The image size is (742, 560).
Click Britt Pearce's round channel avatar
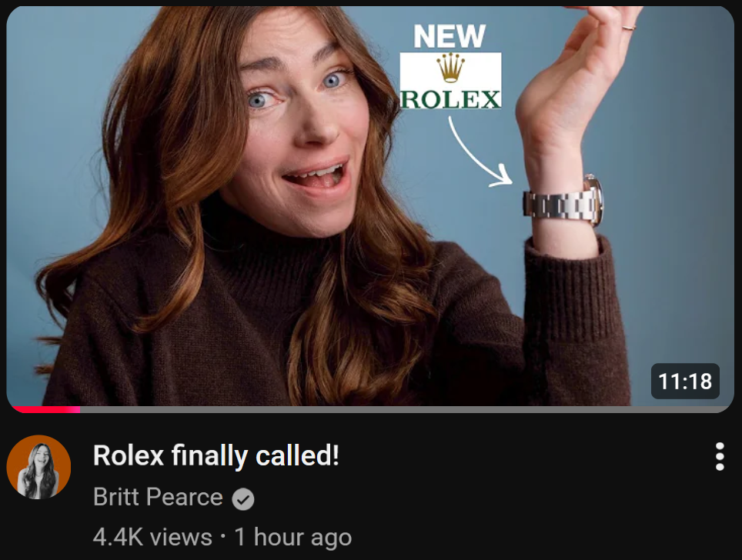[38, 467]
